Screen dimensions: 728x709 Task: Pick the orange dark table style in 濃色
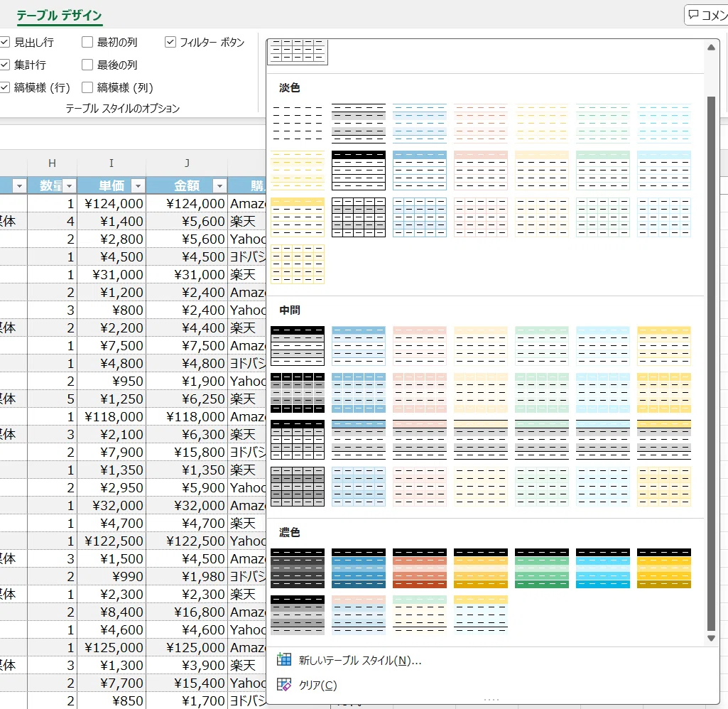pyautogui.click(x=420, y=568)
